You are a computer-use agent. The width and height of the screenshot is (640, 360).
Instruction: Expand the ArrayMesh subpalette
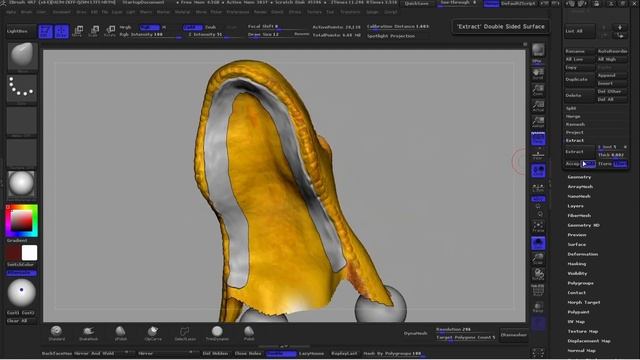pyautogui.click(x=580, y=187)
